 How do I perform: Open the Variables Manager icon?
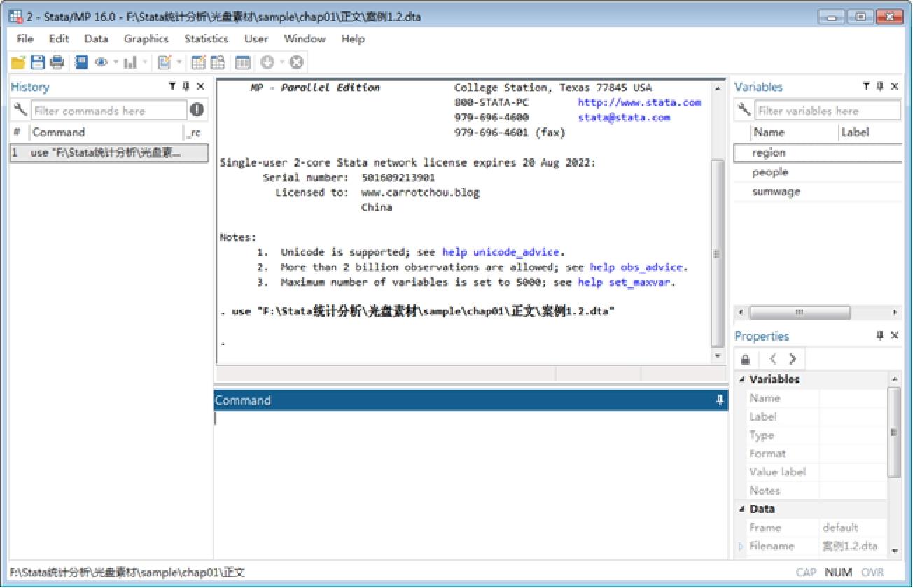pyautogui.click(x=242, y=63)
